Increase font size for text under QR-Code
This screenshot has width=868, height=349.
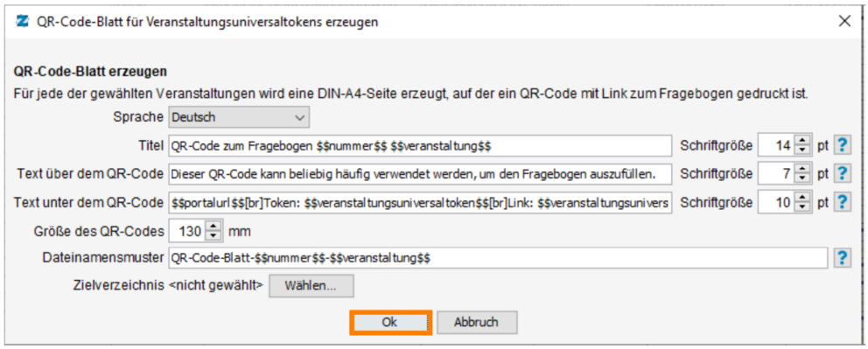(801, 198)
